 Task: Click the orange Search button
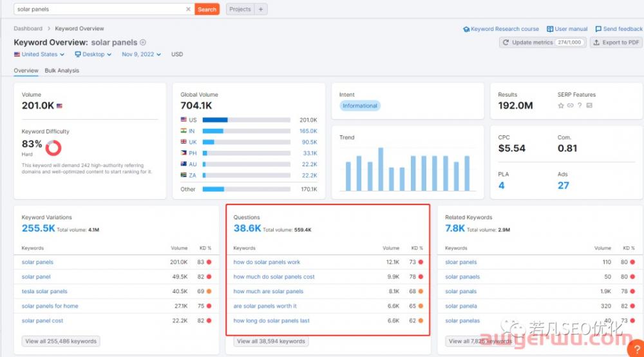[207, 9]
